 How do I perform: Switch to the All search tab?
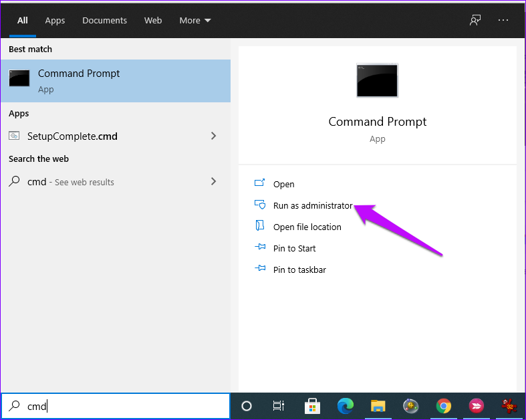coord(23,21)
